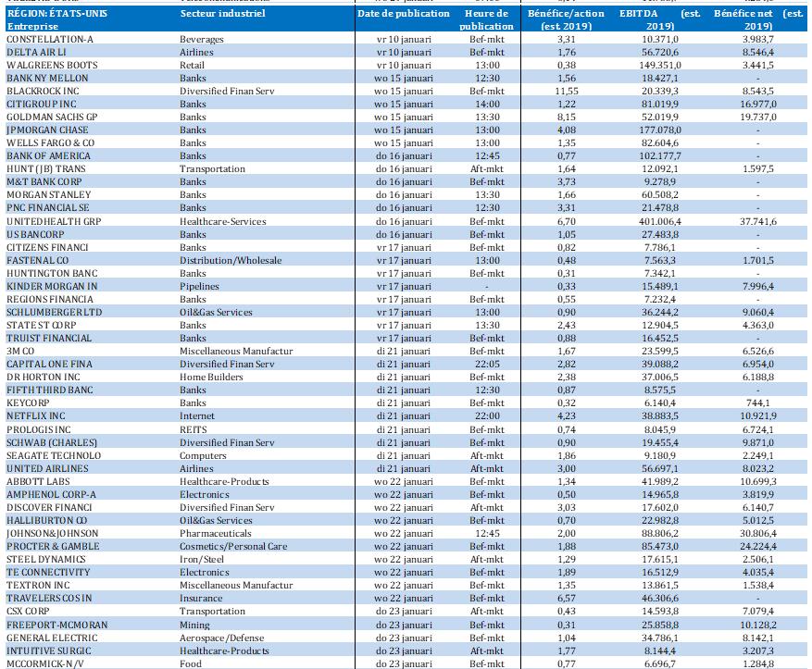Click the SCHLUMBERGER LTD company name
Viewport: 812px width, 669px height.
point(55,312)
